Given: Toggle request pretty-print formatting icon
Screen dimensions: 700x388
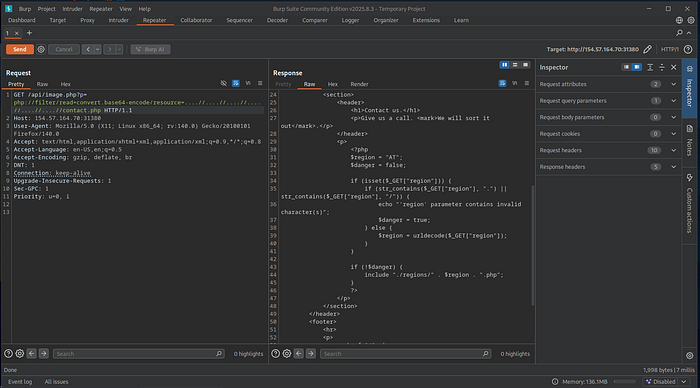Looking at the screenshot, I should pos(236,83).
